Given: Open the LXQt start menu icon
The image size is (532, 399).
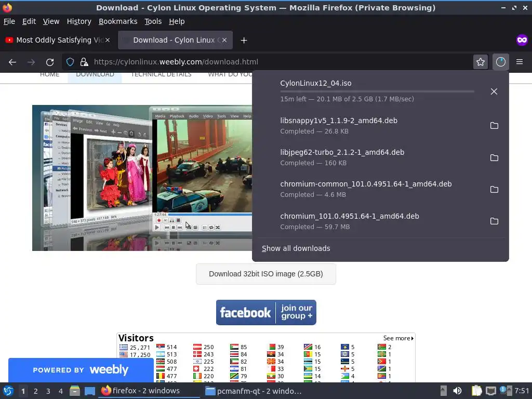Looking at the screenshot, I should 8,391.
